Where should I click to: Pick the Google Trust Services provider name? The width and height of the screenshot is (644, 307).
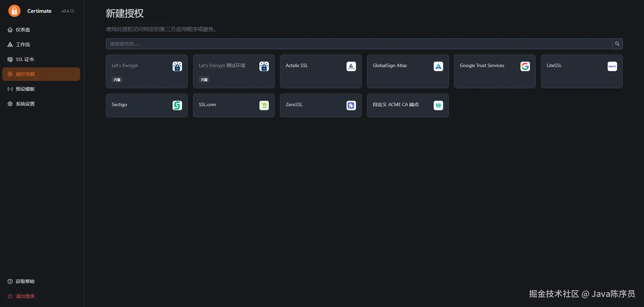tap(482, 65)
